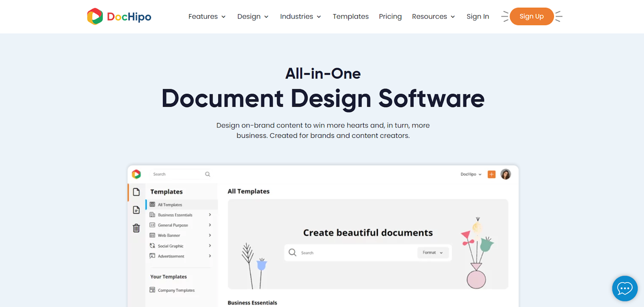The width and height of the screenshot is (644, 307).
Task: Expand the Social Graphic category
Action: click(171, 246)
